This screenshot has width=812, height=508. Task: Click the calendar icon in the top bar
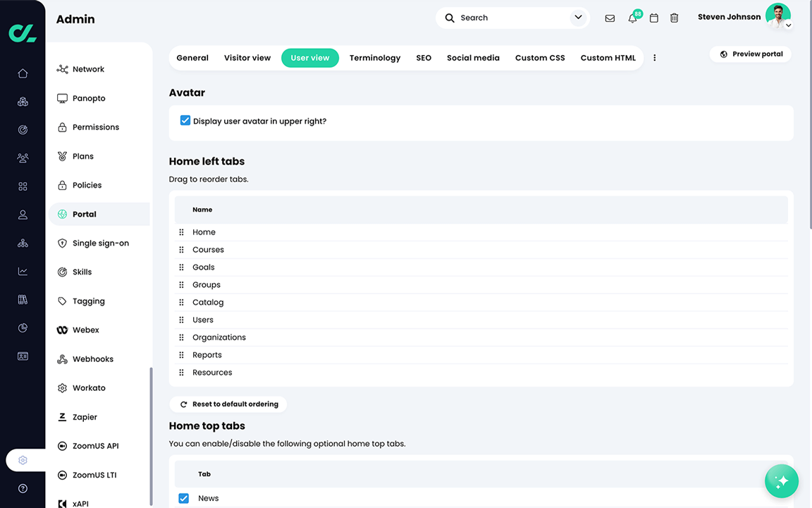tap(653, 18)
